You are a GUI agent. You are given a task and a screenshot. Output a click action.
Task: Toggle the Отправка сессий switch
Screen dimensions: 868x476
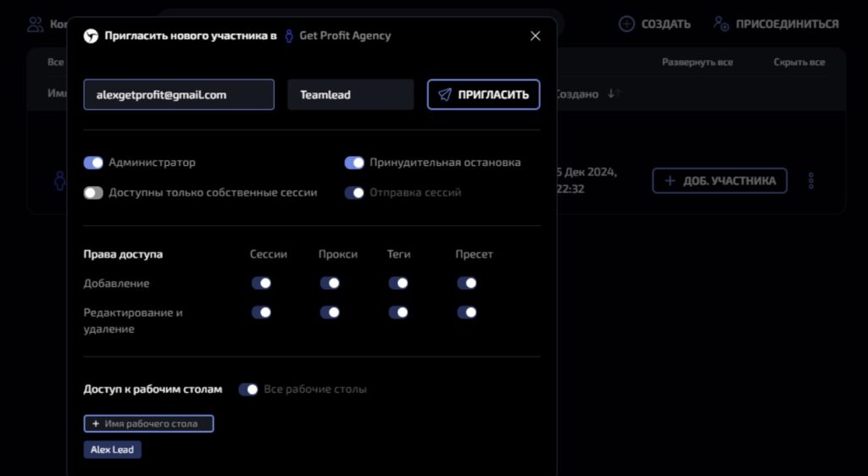pos(354,192)
